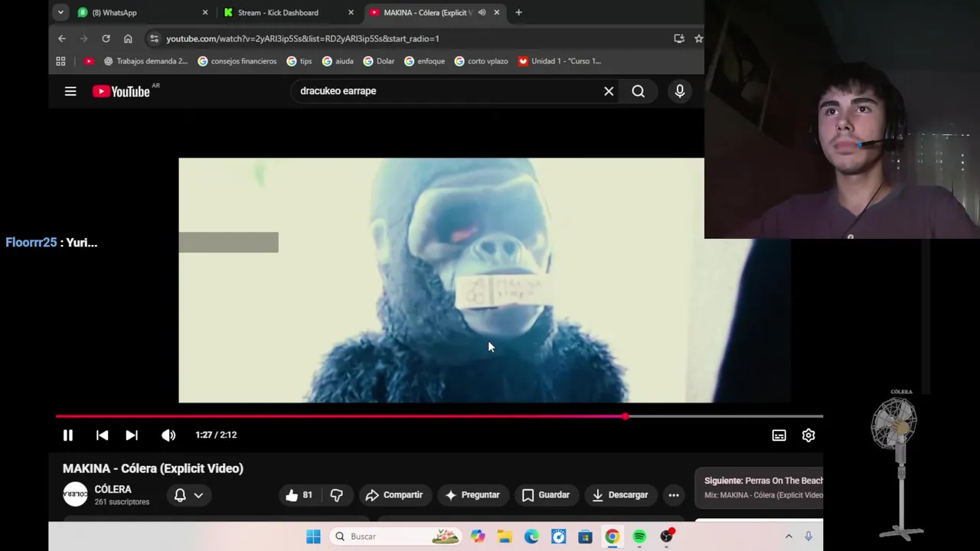Open Trabajos demanda bookmark

pyautogui.click(x=145, y=61)
